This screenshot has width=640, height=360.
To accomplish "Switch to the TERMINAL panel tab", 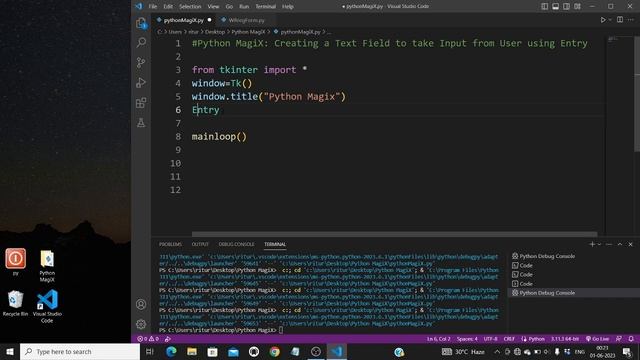I will (275, 244).
